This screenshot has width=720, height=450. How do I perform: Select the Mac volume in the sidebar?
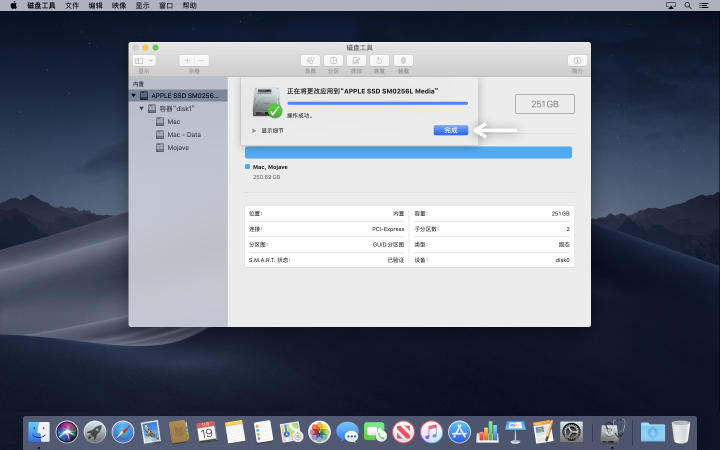(179, 122)
